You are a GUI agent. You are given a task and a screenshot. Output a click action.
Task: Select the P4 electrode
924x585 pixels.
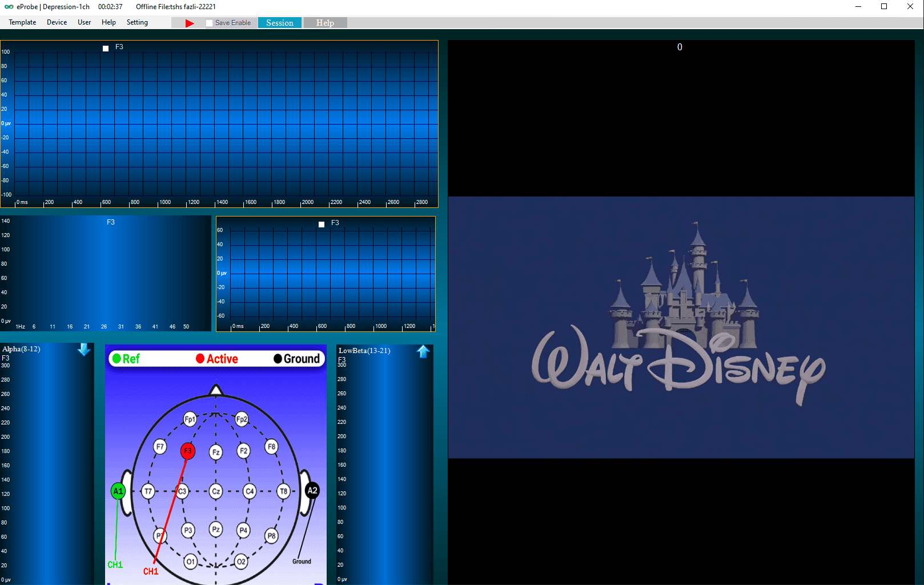[244, 530]
